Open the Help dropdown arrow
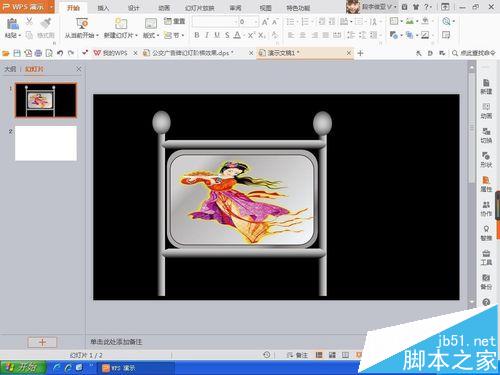The width and height of the screenshot is (500, 375). (431, 7)
